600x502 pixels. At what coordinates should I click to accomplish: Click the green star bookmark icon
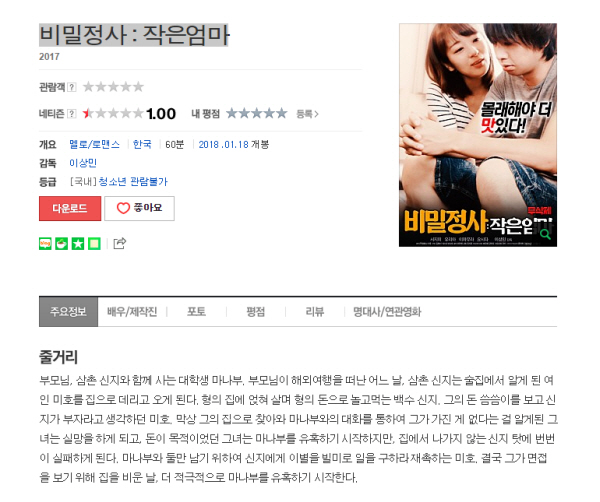point(78,243)
